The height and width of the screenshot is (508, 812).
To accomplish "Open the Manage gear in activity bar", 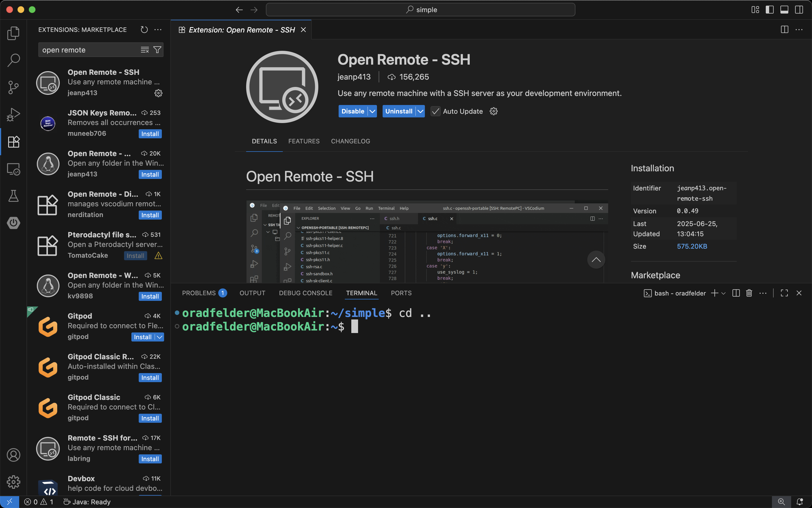I will click(14, 482).
